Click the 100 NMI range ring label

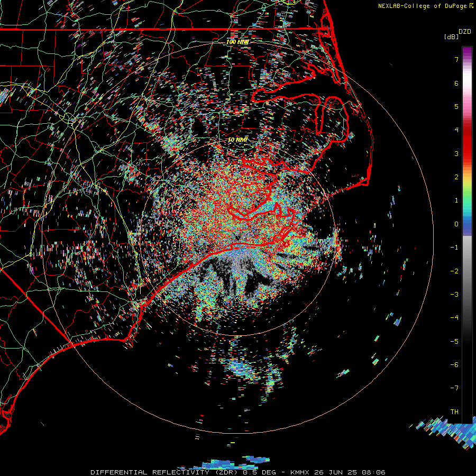tap(237, 42)
